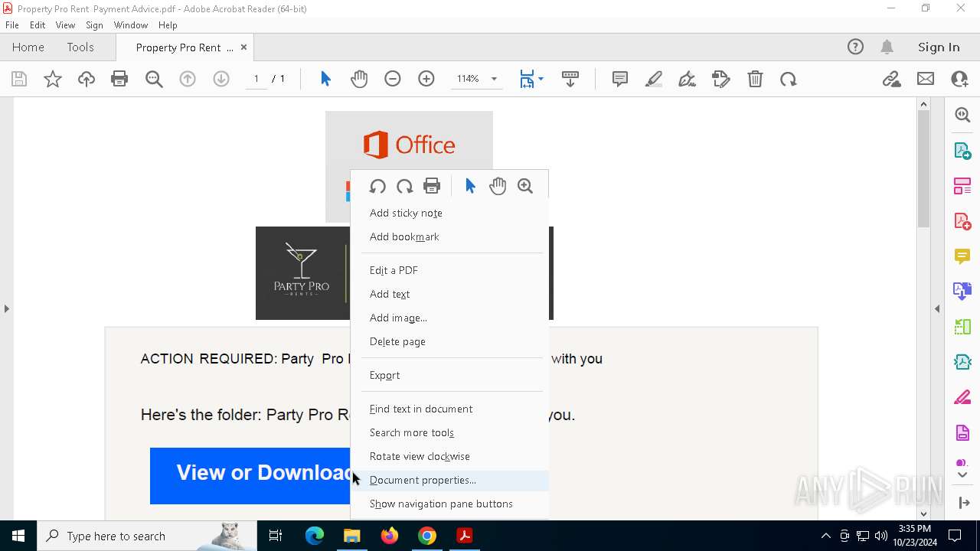Image resolution: width=980 pixels, height=551 pixels.
Task: Open the Find text magnifier in the toolbar
Action: pos(154,79)
